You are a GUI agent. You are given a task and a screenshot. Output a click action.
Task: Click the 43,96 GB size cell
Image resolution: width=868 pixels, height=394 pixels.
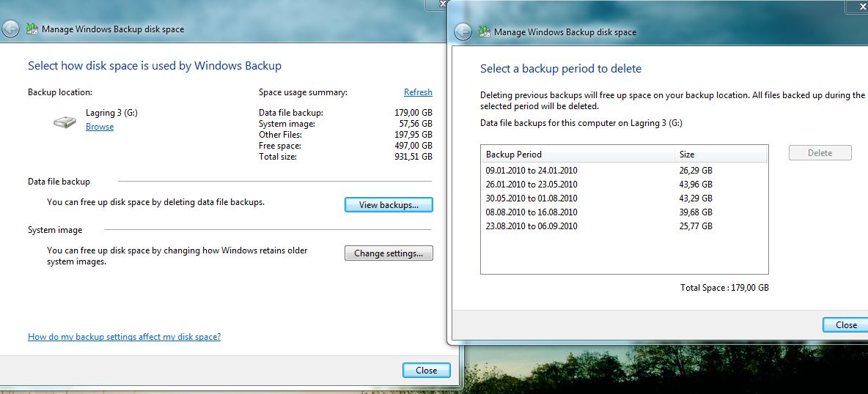pyautogui.click(x=696, y=185)
